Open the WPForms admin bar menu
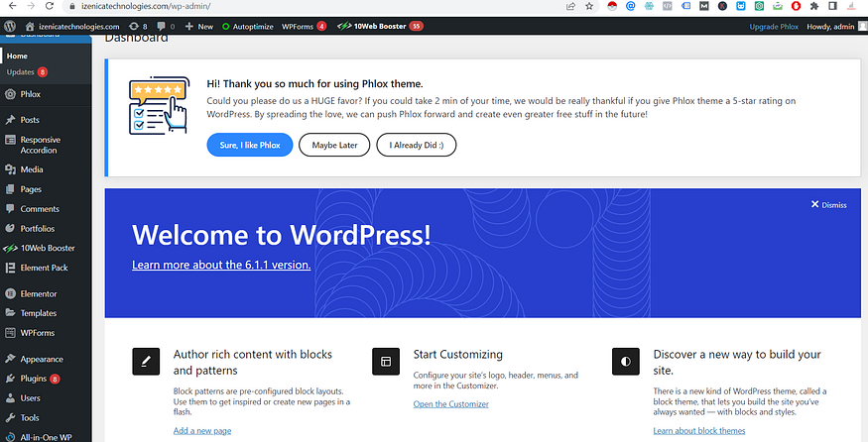Image resolution: width=868 pixels, height=442 pixels. coord(304,26)
